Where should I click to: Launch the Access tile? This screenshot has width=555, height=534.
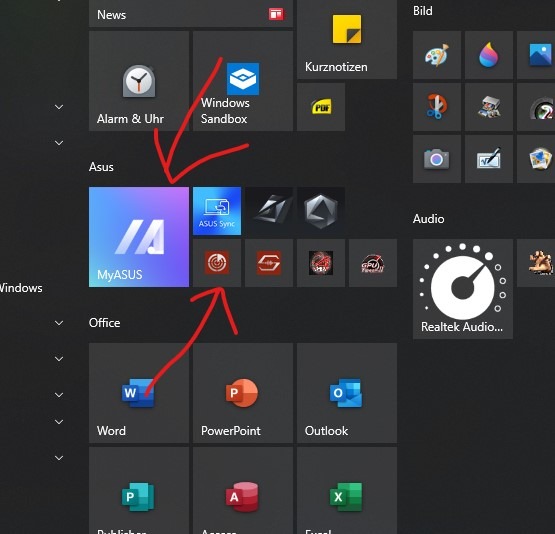click(x=243, y=490)
